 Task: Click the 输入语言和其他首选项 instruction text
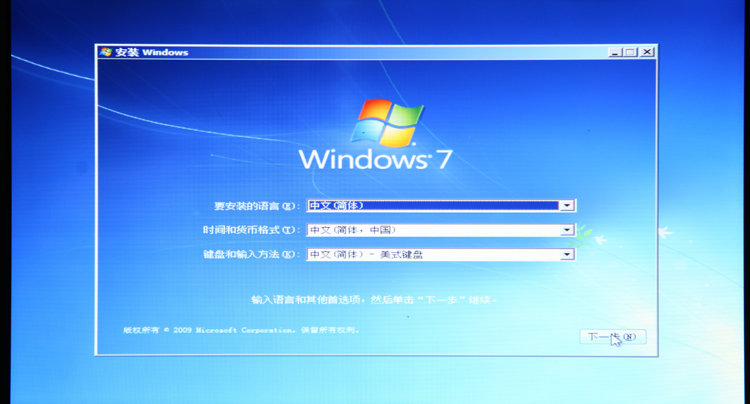coord(373,299)
